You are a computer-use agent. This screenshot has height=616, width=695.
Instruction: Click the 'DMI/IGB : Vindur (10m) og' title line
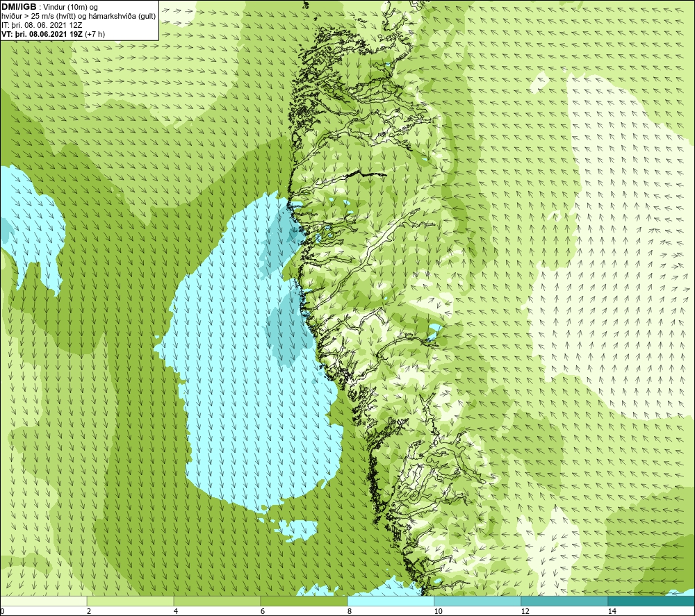click(x=50, y=7)
